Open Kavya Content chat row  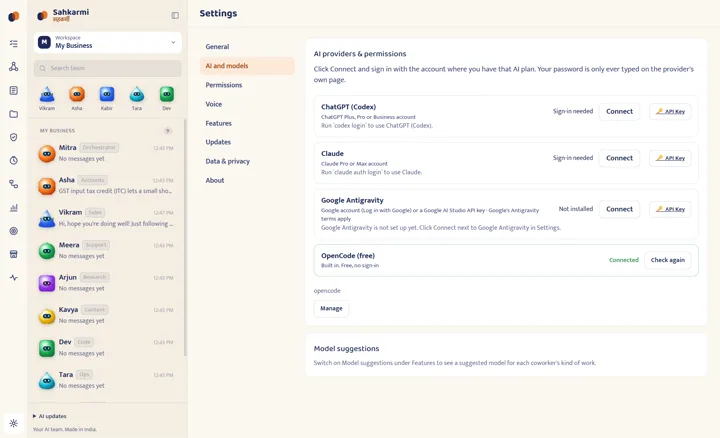click(x=107, y=315)
